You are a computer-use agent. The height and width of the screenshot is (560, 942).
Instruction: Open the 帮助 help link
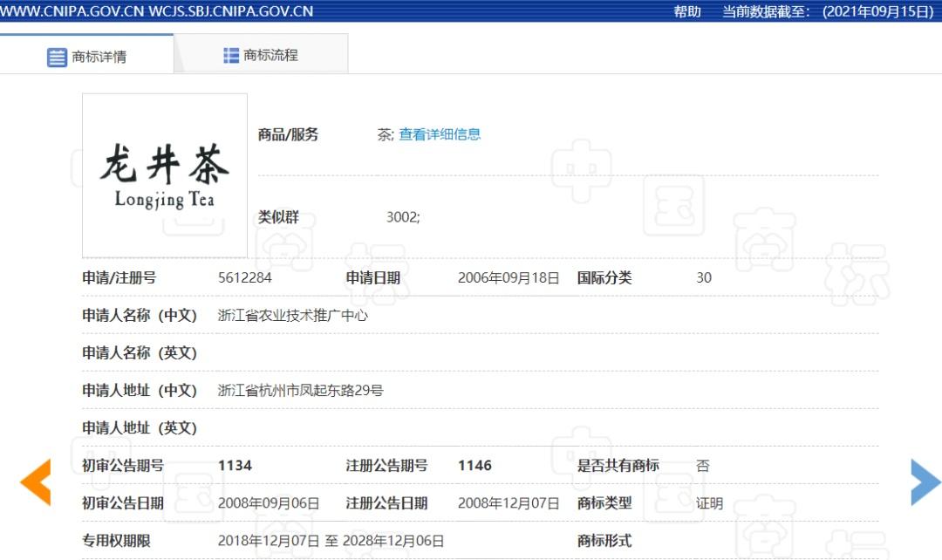pyautogui.click(x=687, y=11)
